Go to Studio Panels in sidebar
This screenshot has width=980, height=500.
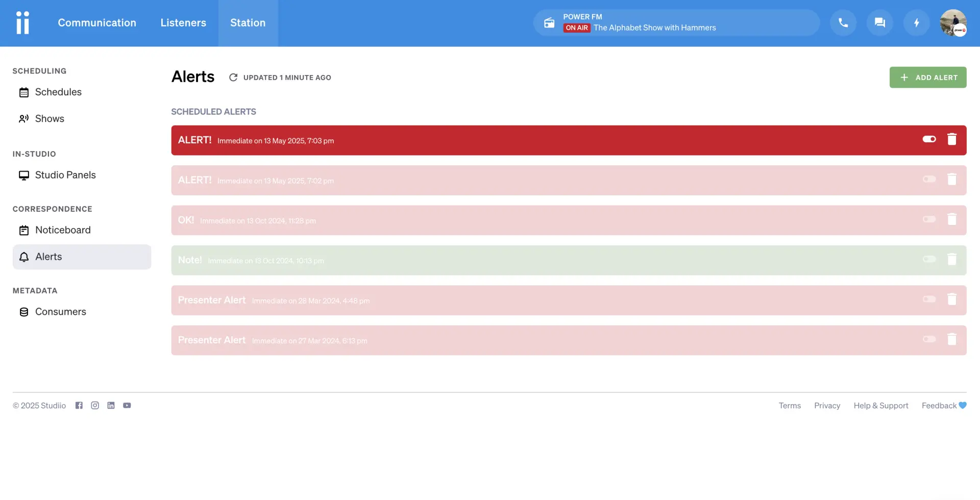point(65,175)
